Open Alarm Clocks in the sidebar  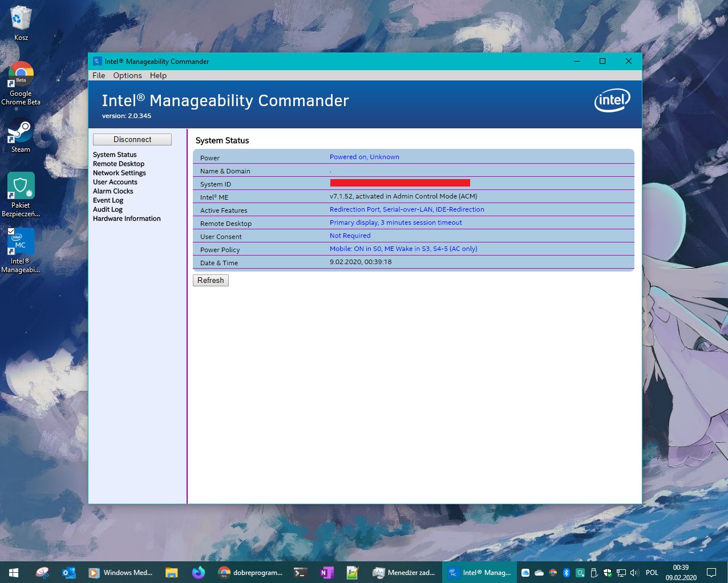(x=113, y=191)
